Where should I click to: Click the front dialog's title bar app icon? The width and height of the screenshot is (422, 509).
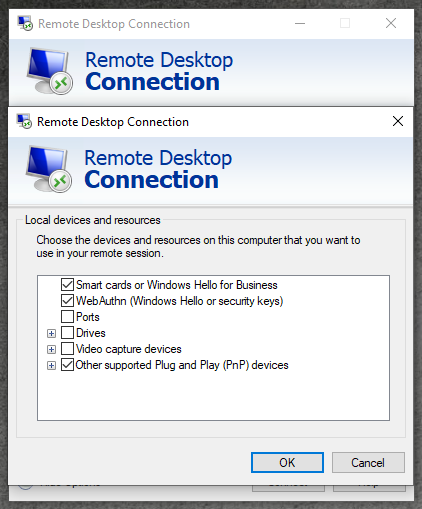tap(24, 121)
